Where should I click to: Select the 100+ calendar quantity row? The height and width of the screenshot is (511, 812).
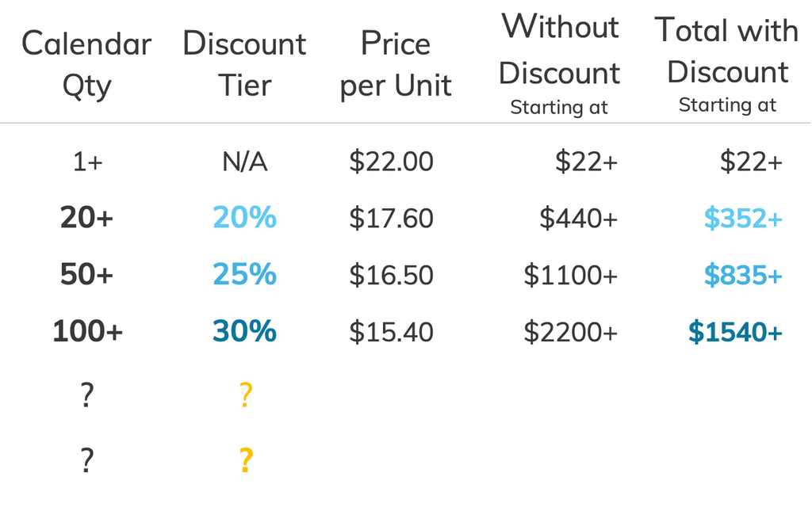pyautogui.click(x=87, y=332)
